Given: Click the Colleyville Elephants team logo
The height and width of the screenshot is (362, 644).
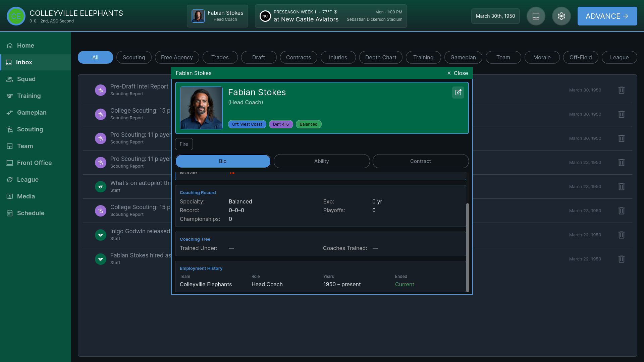Looking at the screenshot, I should pos(16,16).
